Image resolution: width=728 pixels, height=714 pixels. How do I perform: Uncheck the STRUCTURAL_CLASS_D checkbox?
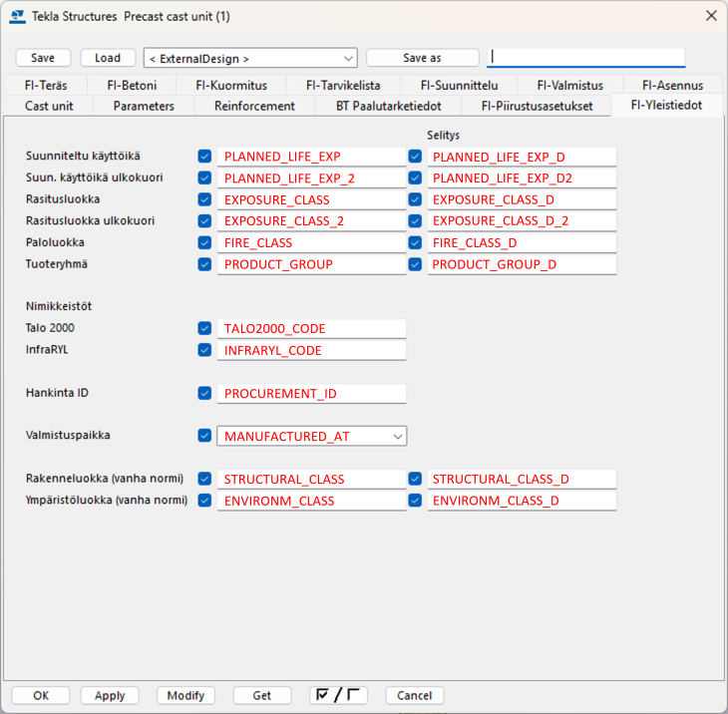click(x=415, y=479)
